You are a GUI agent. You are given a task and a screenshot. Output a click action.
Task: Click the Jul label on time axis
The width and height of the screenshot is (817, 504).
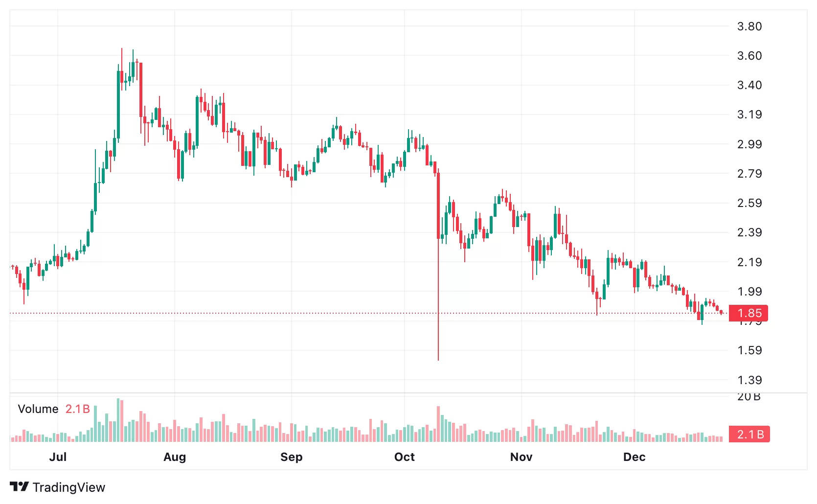tap(58, 457)
